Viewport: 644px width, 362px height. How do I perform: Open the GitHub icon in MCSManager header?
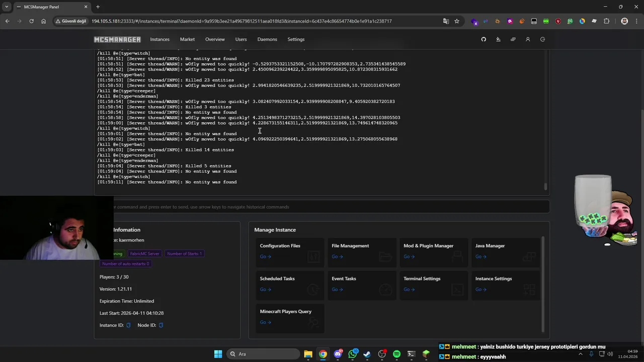pyautogui.click(x=484, y=39)
